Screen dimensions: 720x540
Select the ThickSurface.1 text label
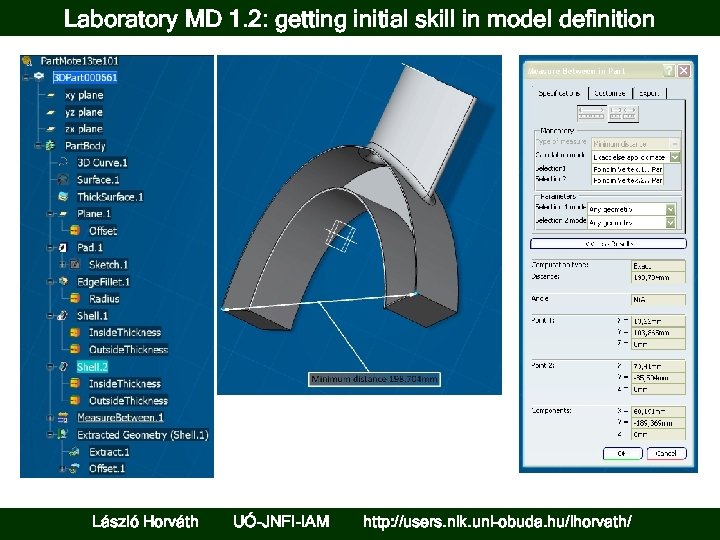[110, 197]
